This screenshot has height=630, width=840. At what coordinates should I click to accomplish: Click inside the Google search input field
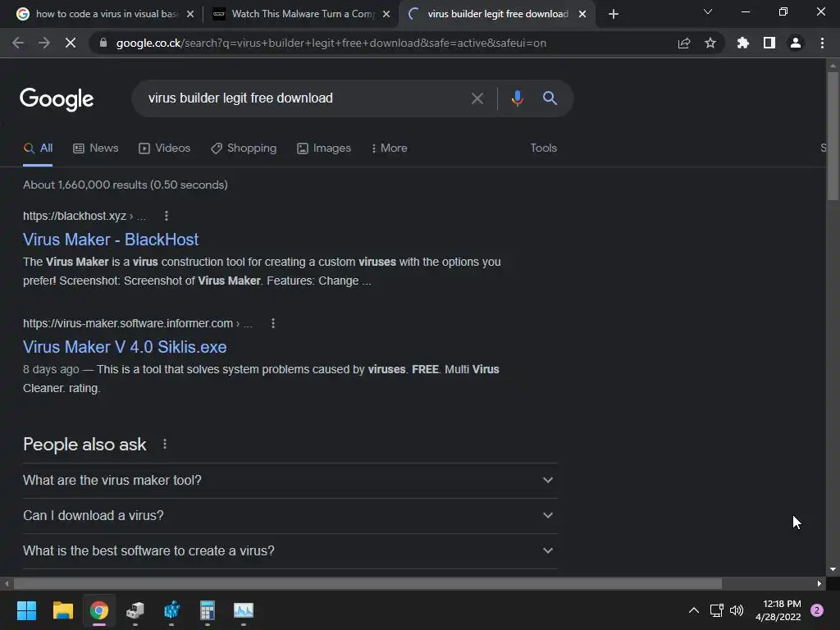point(305,98)
